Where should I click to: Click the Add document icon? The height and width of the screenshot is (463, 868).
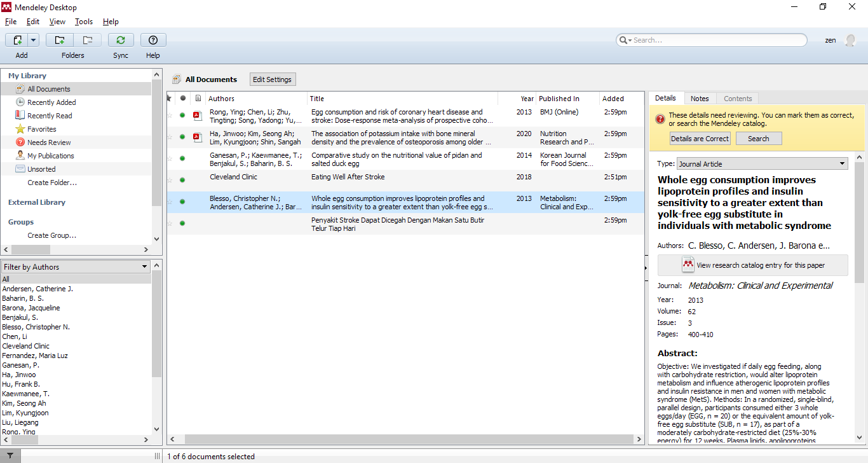click(x=17, y=40)
